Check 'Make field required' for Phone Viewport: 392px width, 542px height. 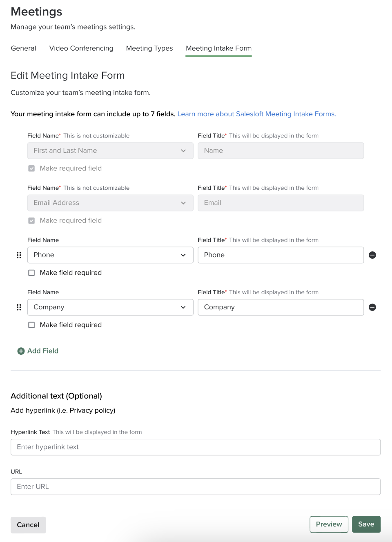click(x=31, y=273)
